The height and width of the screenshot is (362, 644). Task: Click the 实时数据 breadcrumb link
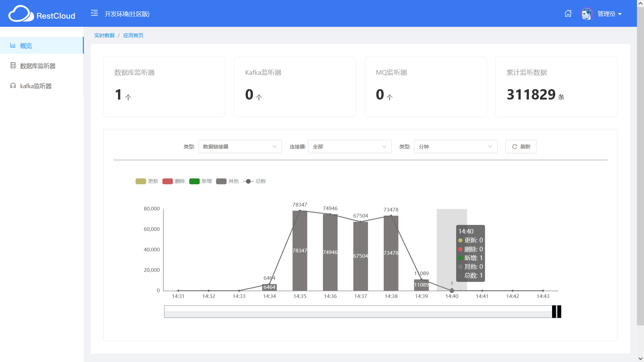[x=104, y=36]
